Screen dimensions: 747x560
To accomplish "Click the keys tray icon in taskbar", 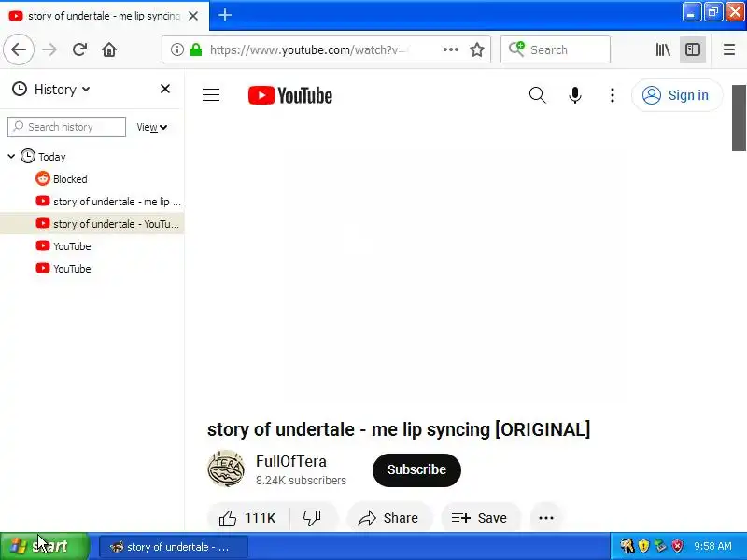I will coord(627,546).
